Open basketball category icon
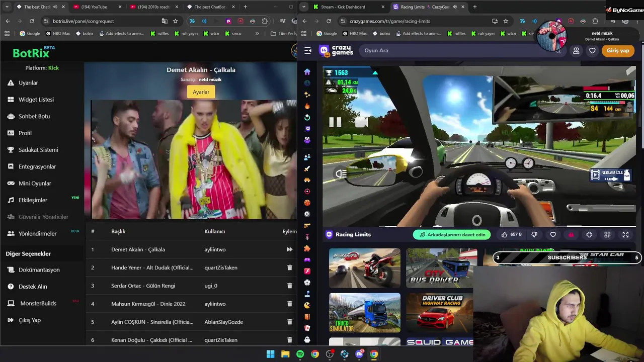 point(307,203)
